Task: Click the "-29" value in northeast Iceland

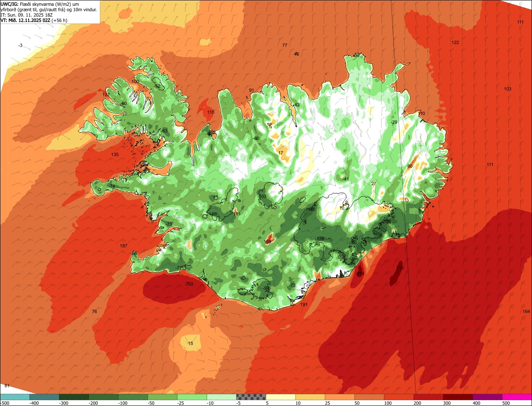Action: coord(394,122)
